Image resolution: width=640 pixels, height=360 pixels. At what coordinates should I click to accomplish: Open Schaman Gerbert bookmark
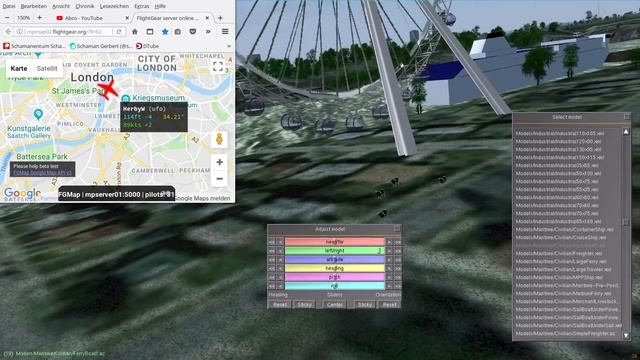[101, 46]
